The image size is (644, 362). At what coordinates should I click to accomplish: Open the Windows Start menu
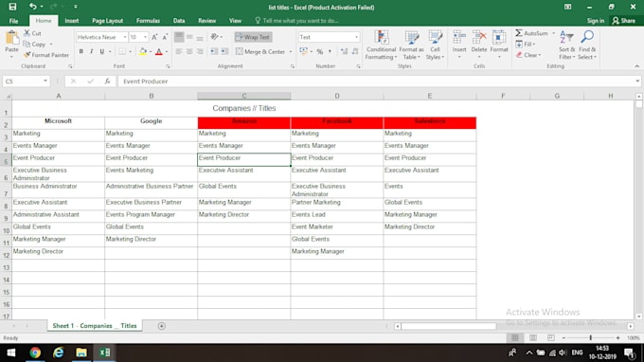tap(11, 353)
